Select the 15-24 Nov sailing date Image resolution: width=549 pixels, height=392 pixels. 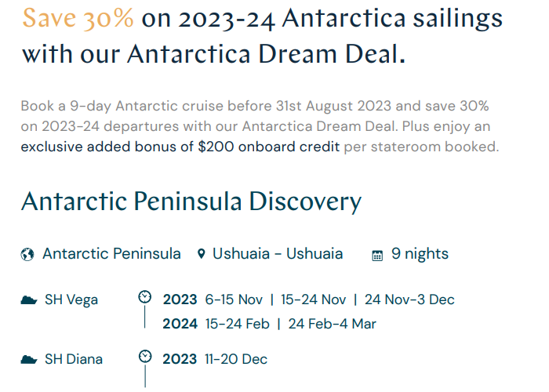[314, 299]
